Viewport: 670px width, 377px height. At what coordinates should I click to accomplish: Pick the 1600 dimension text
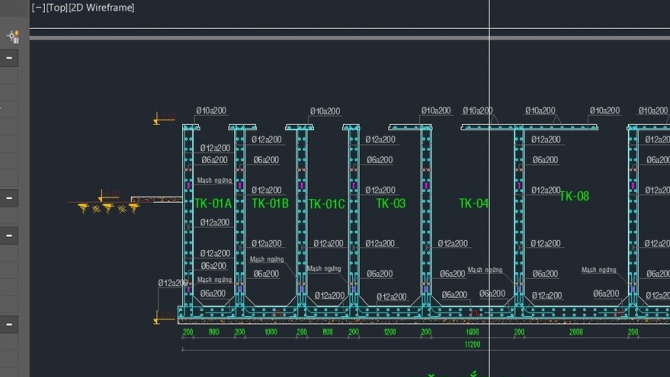click(x=472, y=332)
